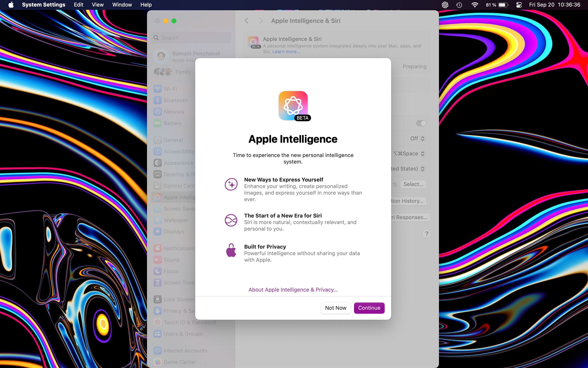Click the ChatGPT icon in menu bar

445,5
